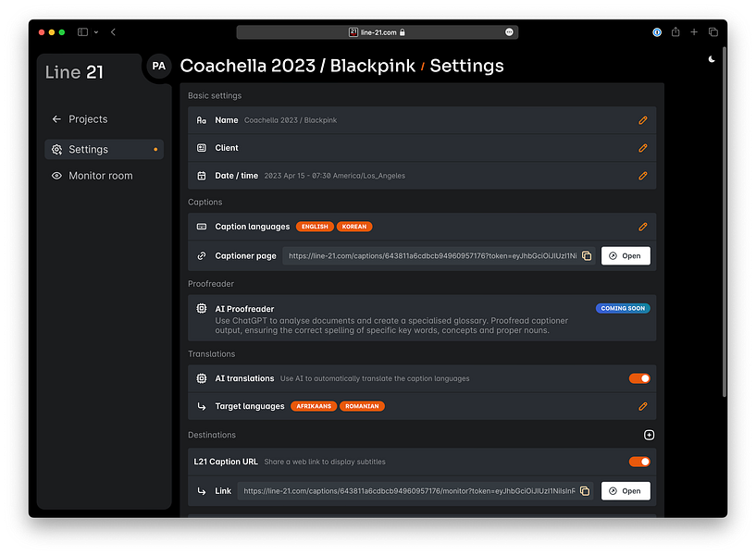Click the Settings gear icon in sidebar

pos(56,149)
